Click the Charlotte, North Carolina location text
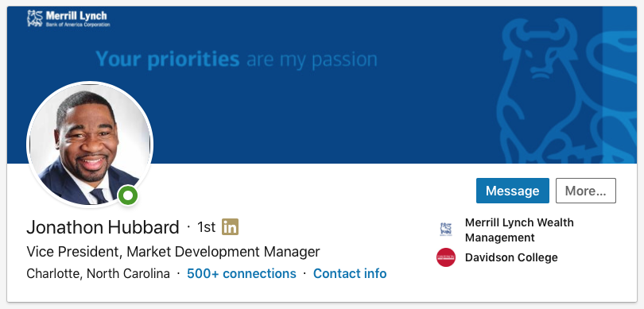The height and width of the screenshot is (309, 644). (98, 273)
